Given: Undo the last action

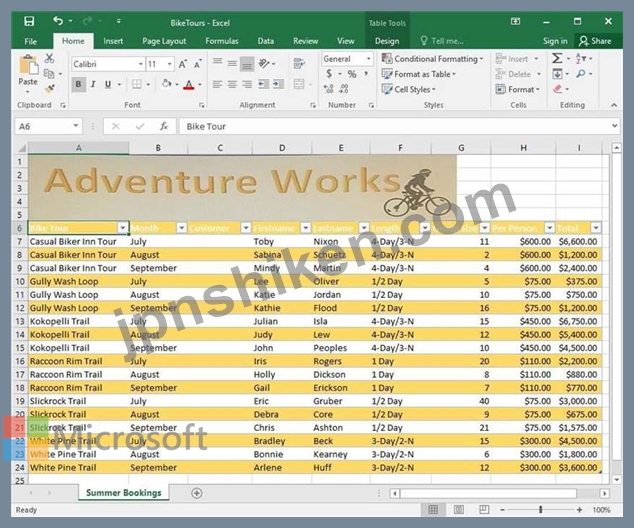Looking at the screenshot, I should point(58,21).
